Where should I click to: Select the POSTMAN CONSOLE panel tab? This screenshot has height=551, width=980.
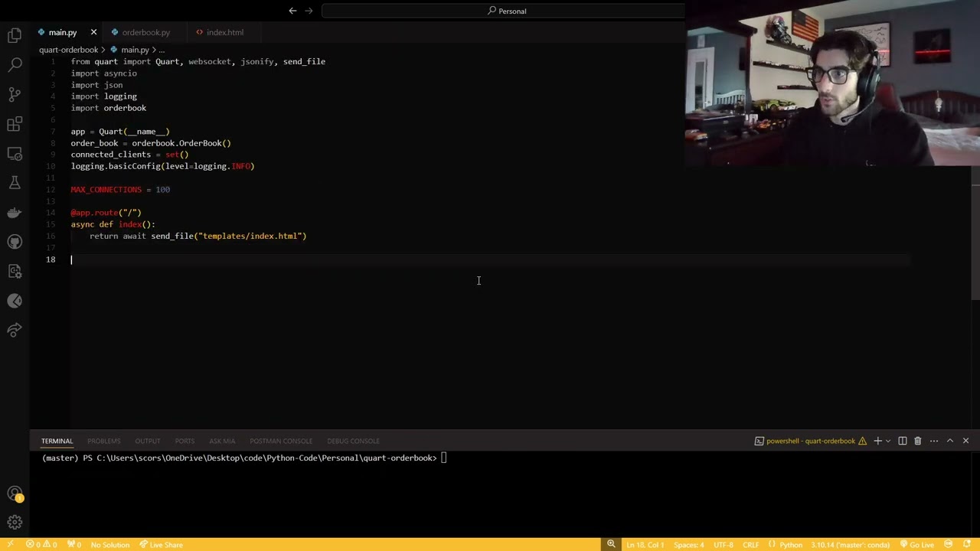[x=281, y=441]
